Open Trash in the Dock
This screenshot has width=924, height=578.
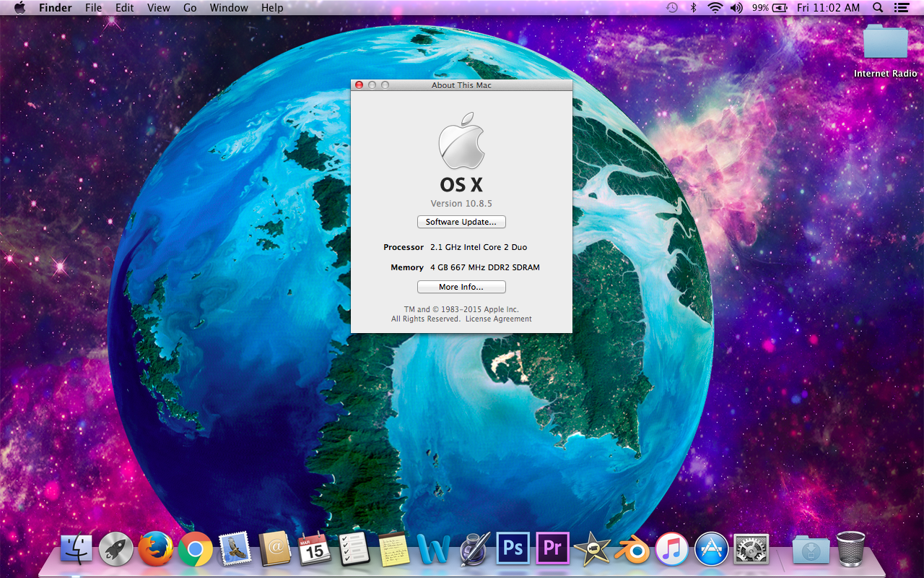[x=851, y=549]
